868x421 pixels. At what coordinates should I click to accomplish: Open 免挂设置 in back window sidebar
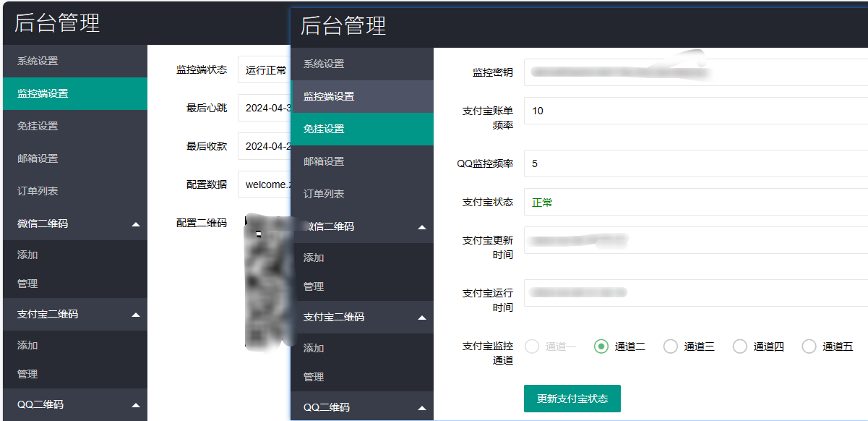(x=74, y=126)
